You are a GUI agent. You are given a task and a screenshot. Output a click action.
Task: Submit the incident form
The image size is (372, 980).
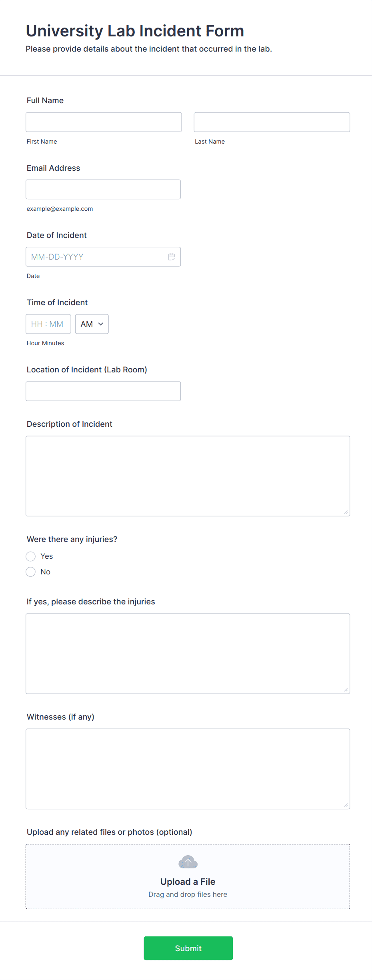188,948
